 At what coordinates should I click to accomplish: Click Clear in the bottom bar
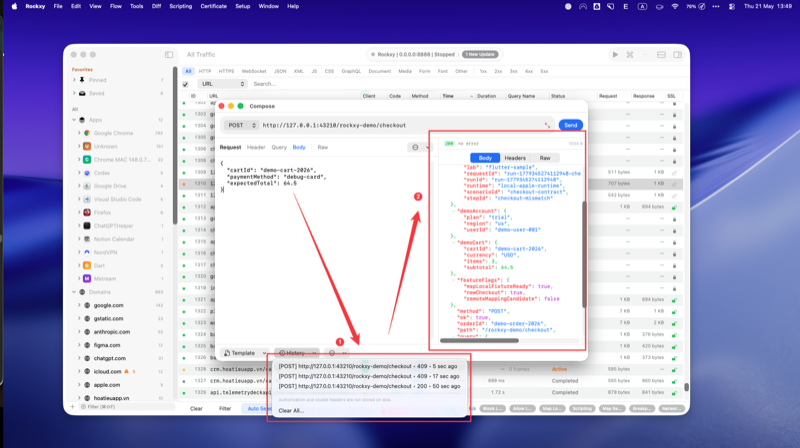[x=196, y=409]
